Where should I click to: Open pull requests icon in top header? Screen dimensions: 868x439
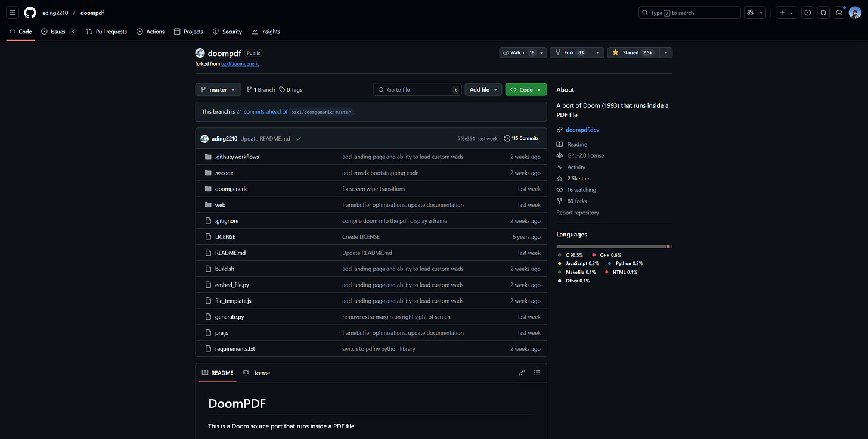point(823,13)
